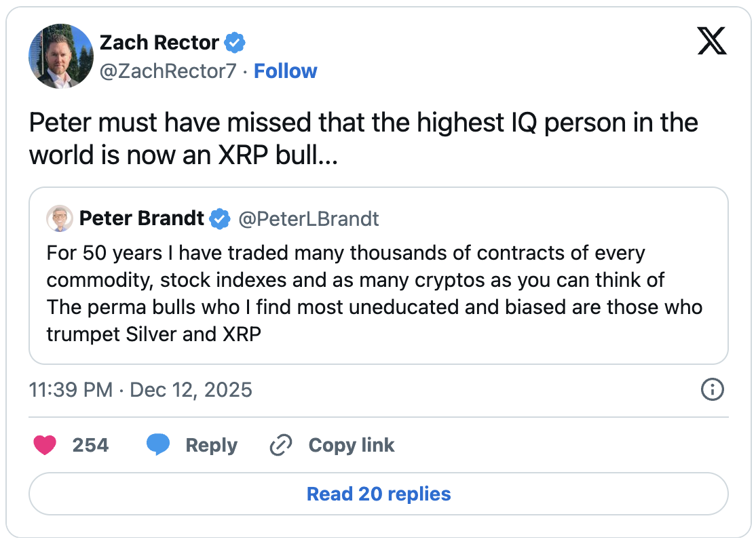The height and width of the screenshot is (548, 756).
Task: Like the tweet with heart icon
Action: pyautogui.click(x=45, y=445)
